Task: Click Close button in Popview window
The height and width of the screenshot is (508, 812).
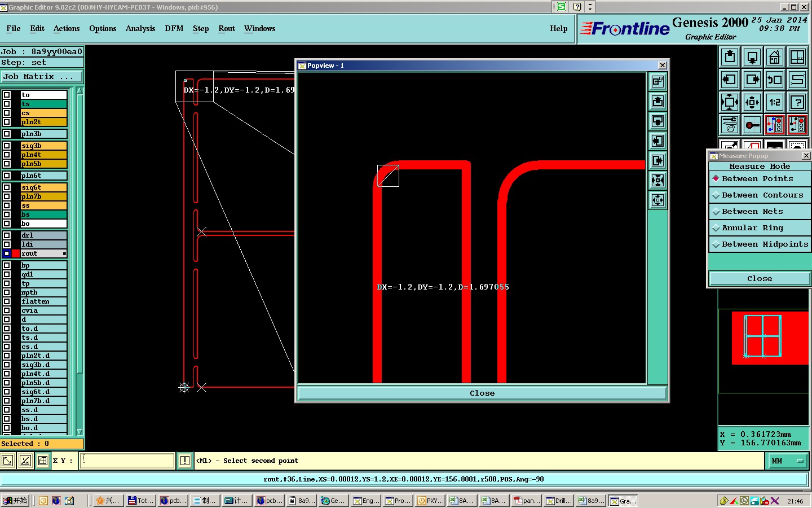Action: coord(482,393)
